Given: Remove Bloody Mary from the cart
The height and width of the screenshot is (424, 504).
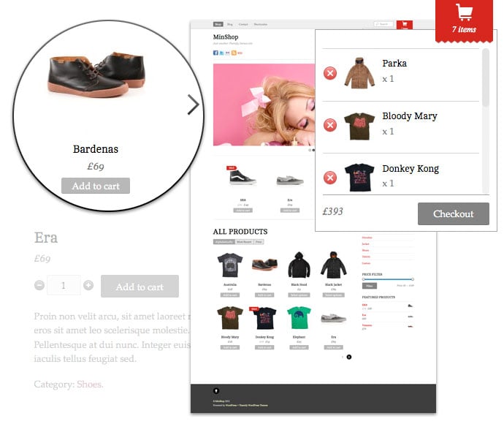Looking at the screenshot, I should click(330, 125).
